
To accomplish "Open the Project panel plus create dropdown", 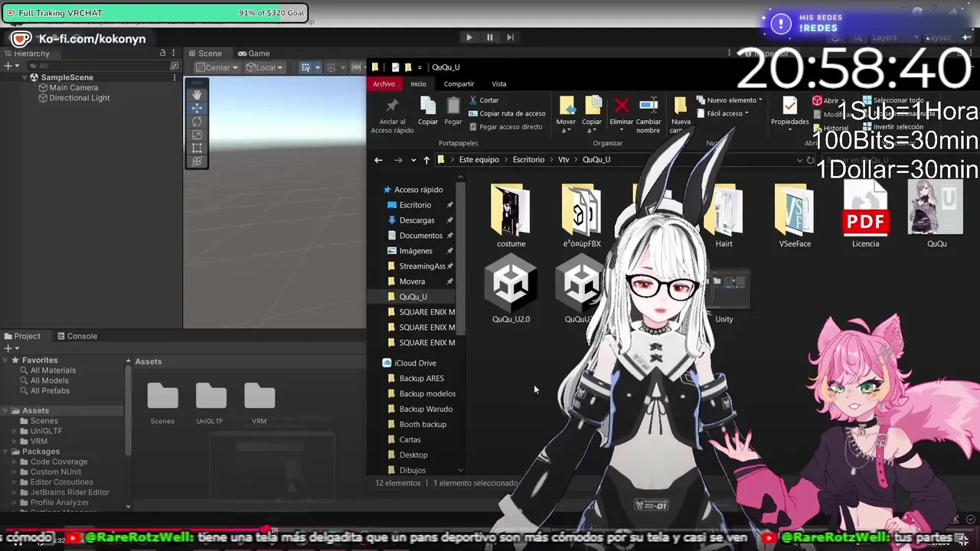I will 11,348.
